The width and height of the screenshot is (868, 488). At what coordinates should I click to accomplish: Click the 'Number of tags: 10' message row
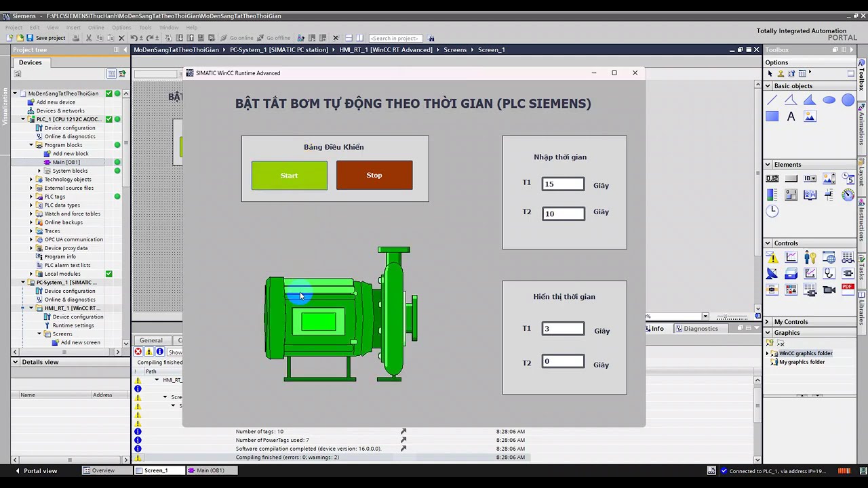pos(260,431)
